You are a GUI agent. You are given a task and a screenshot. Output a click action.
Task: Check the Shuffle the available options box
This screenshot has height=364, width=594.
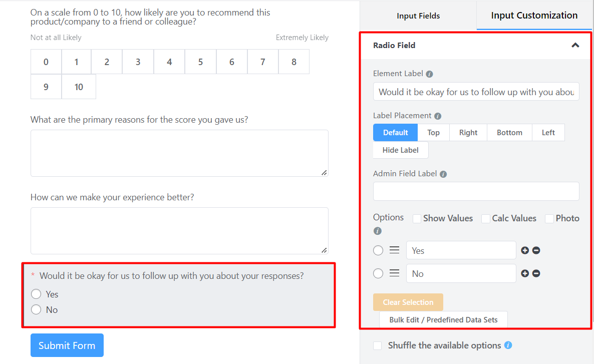(377, 345)
